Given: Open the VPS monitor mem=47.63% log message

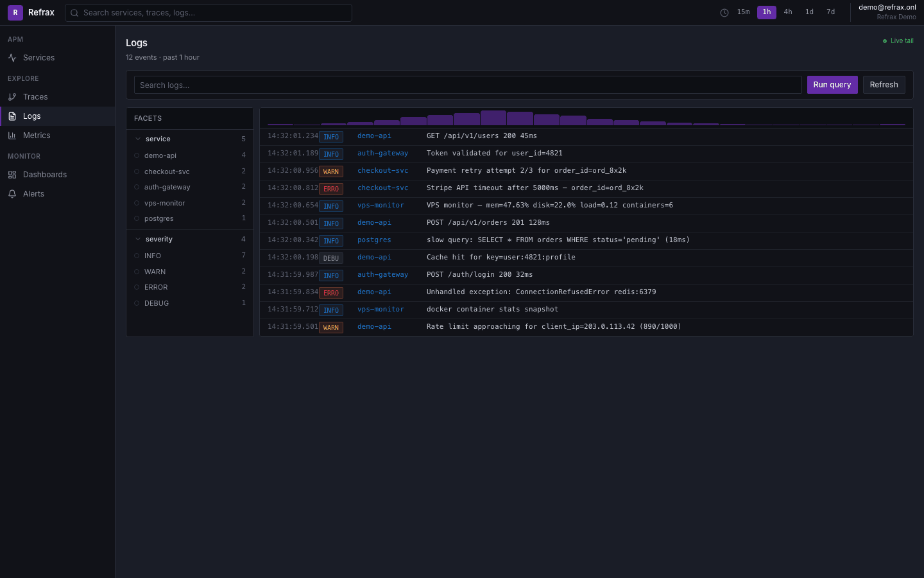Looking at the screenshot, I should pyautogui.click(x=550, y=206).
